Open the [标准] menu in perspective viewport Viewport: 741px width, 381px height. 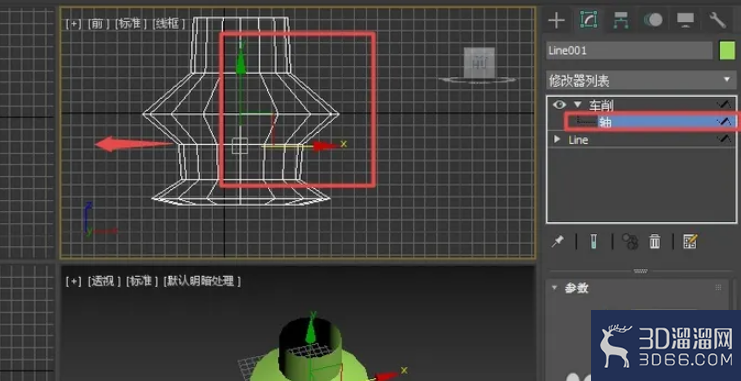click(142, 281)
